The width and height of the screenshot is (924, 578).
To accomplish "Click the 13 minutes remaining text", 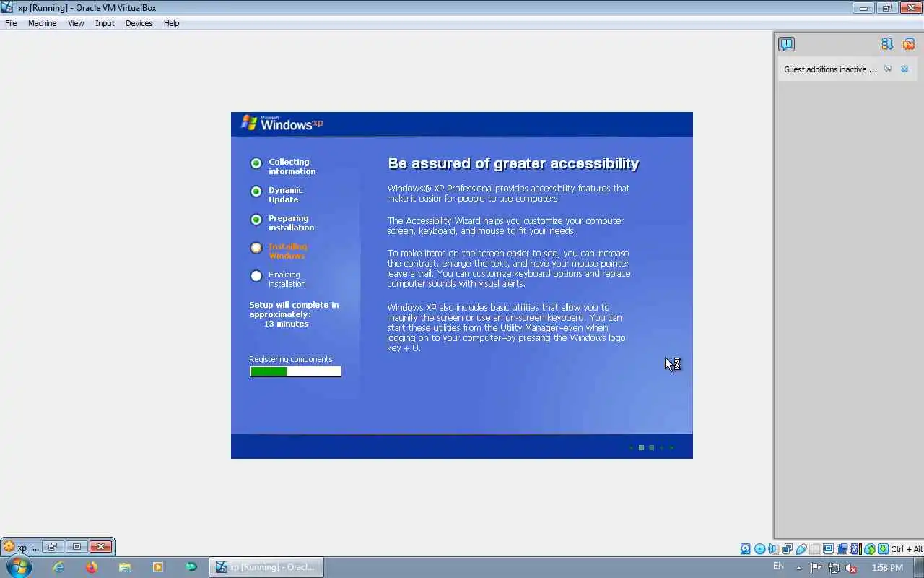I will [286, 324].
